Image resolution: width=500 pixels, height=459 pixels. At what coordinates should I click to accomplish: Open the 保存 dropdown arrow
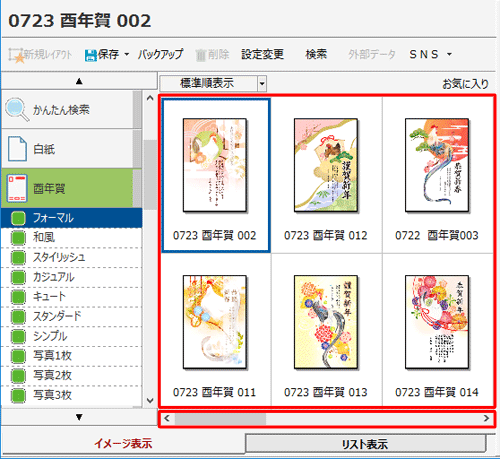tap(127, 54)
